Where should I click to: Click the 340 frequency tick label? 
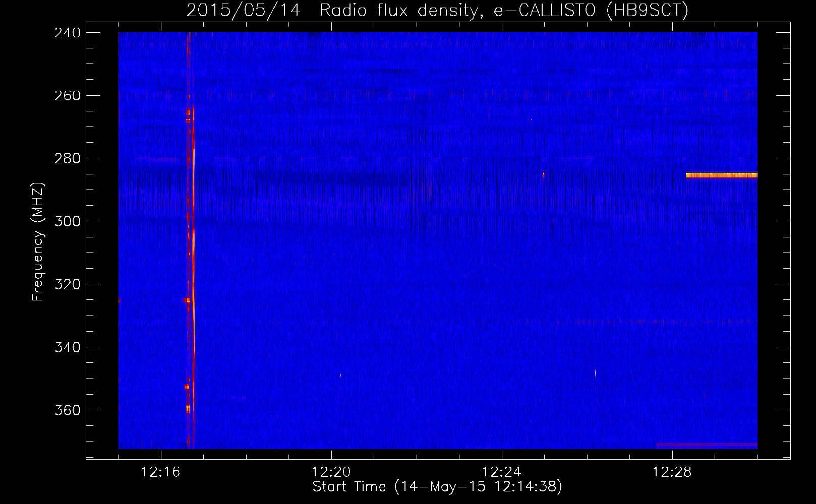click(67, 348)
